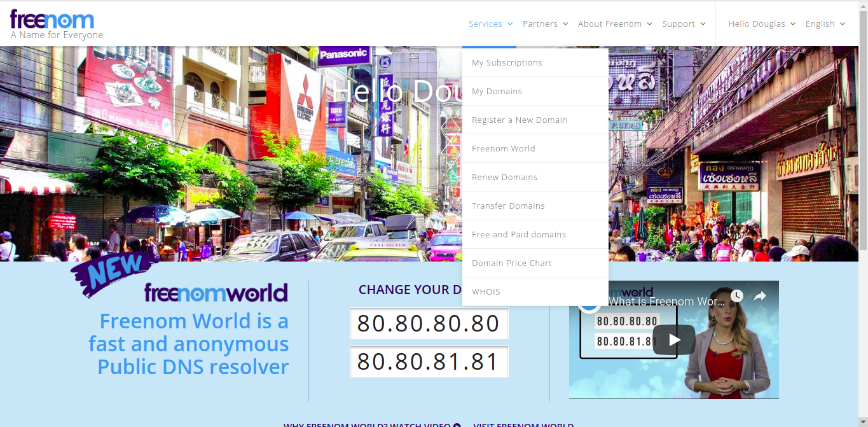
Task: Expand the Partners menu
Action: pyautogui.click(x=545, y=24)
